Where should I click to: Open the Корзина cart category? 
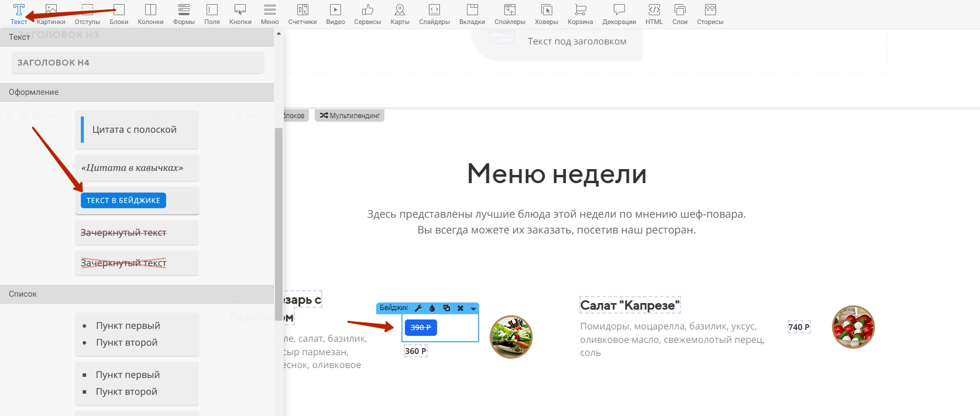pos(580,15)
